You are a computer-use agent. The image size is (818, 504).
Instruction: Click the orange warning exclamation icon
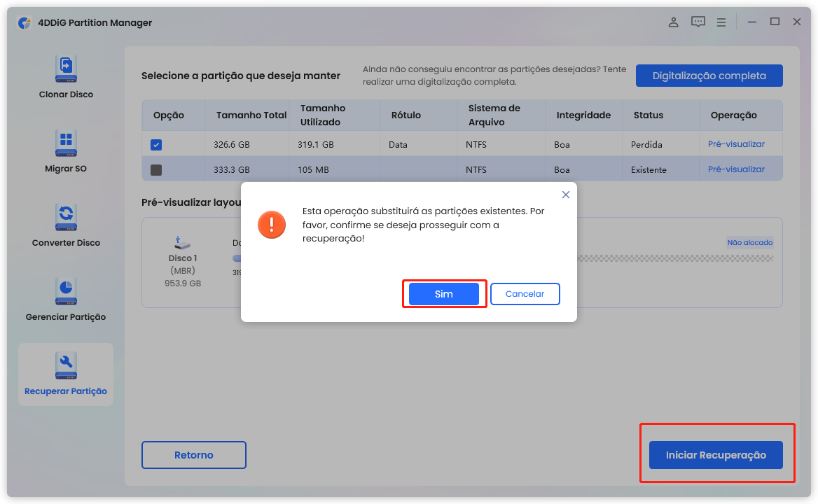pos(271,224)
